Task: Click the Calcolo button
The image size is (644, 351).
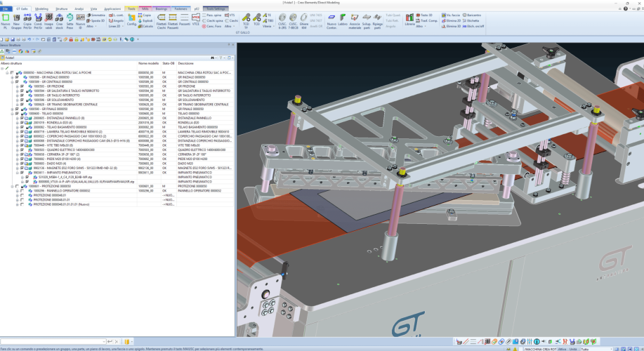Action: [147, 25]
